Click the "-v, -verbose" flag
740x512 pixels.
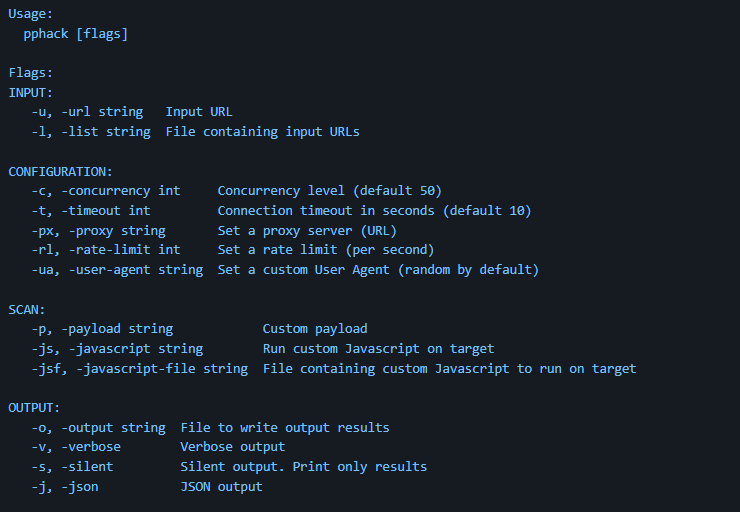click(x=76, y=447)
